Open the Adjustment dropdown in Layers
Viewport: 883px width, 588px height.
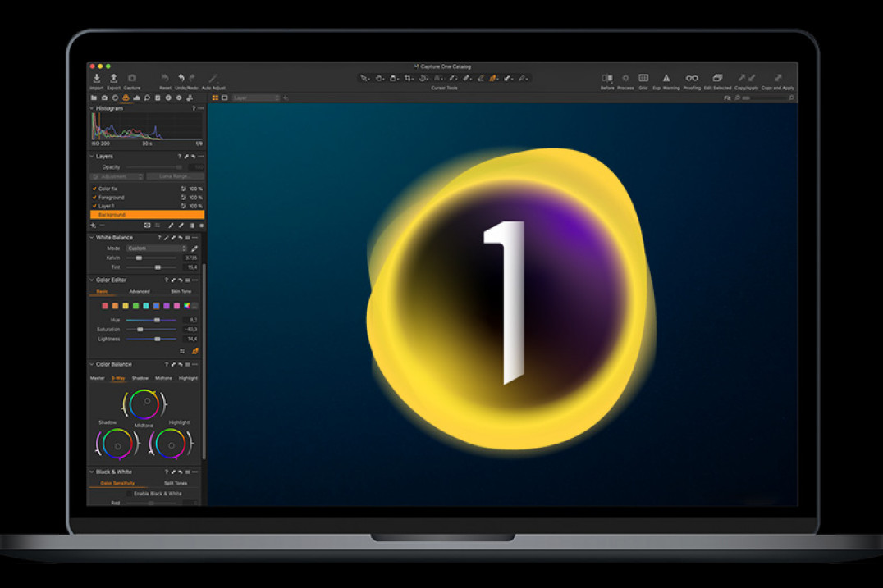point(116,176)
